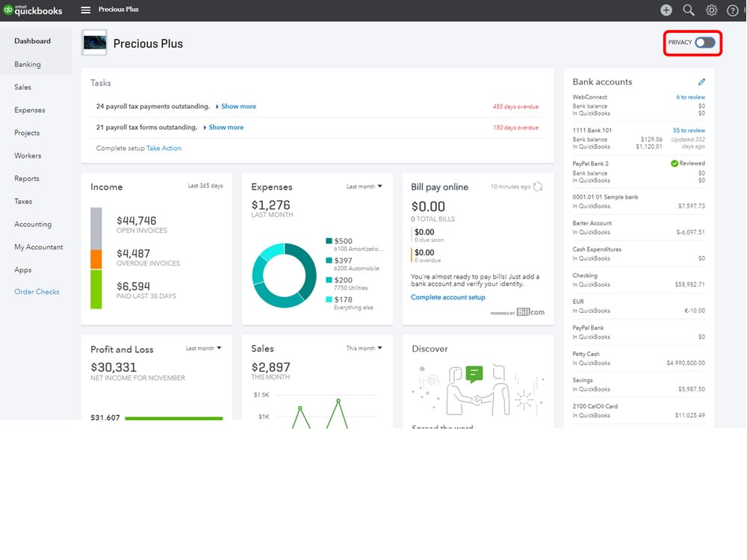Click the $1,276 expenses total

point(270,205)
